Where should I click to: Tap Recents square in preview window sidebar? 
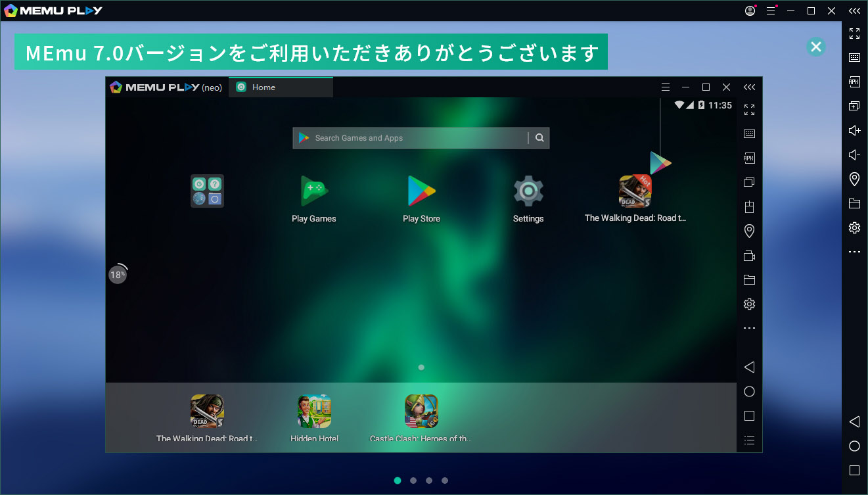click(749, 415)
